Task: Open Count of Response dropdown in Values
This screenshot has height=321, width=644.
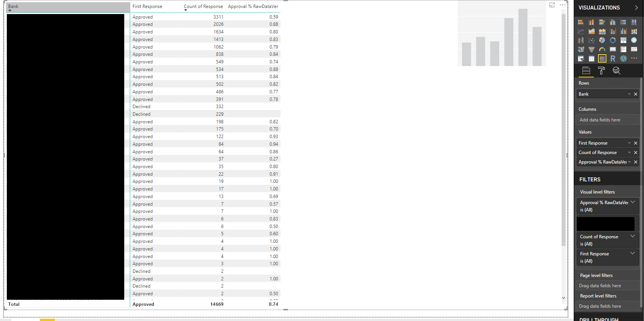Action: (629, 153)
